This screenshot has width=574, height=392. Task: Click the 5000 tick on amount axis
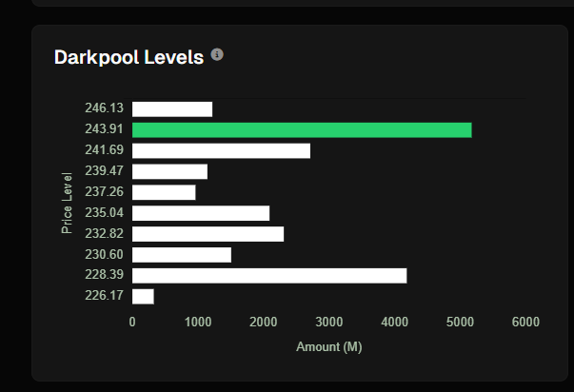460,322
